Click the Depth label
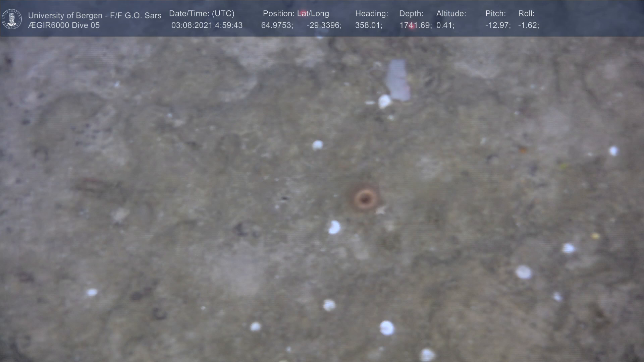 click(411, 14)
